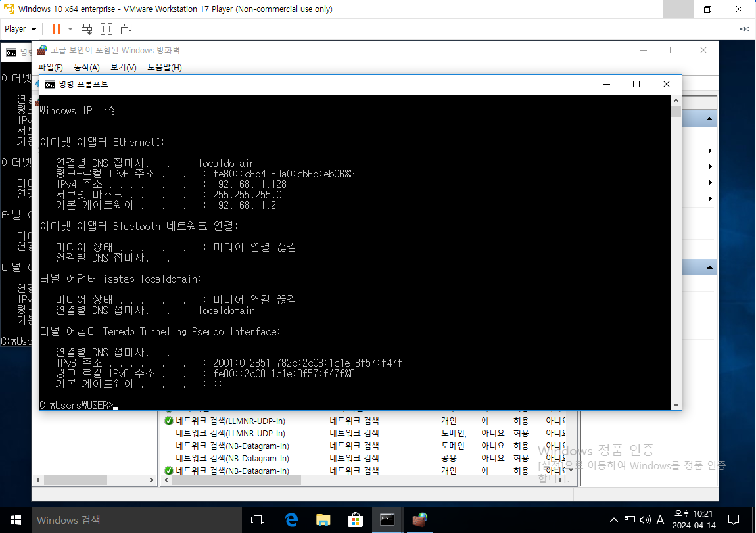Click the 도메인 profile cell of the NB-Datagram-In rule

[x=452, y=446]
